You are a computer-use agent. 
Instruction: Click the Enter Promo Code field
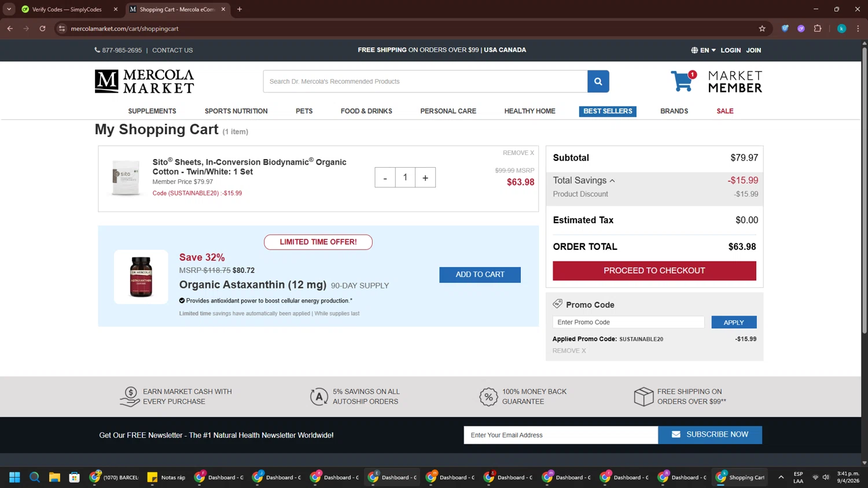pyautogui.click(x=628, y=322)
